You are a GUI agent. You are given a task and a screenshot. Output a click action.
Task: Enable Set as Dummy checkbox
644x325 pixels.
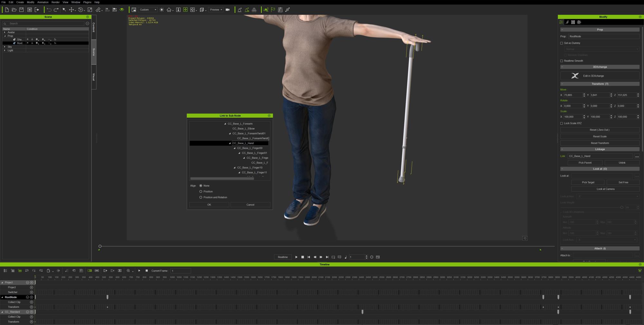point(562,43)
